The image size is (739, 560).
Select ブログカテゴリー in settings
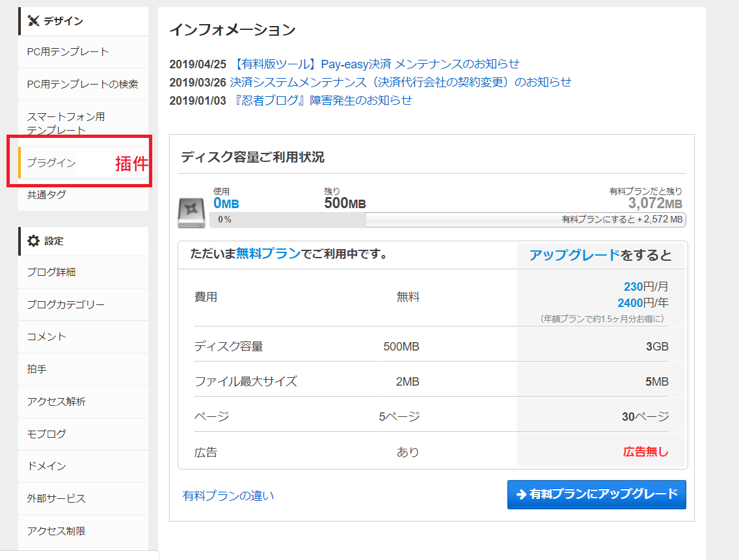(x=66, y=304)
